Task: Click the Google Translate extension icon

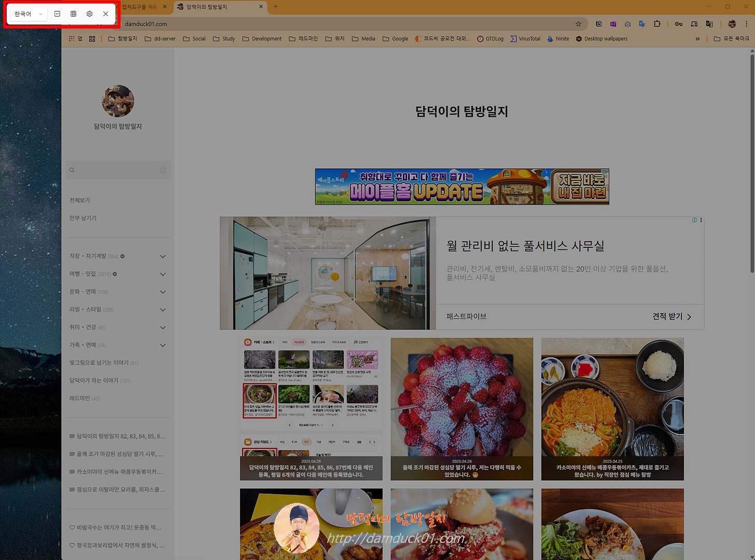Action: [x=709, y=24]
